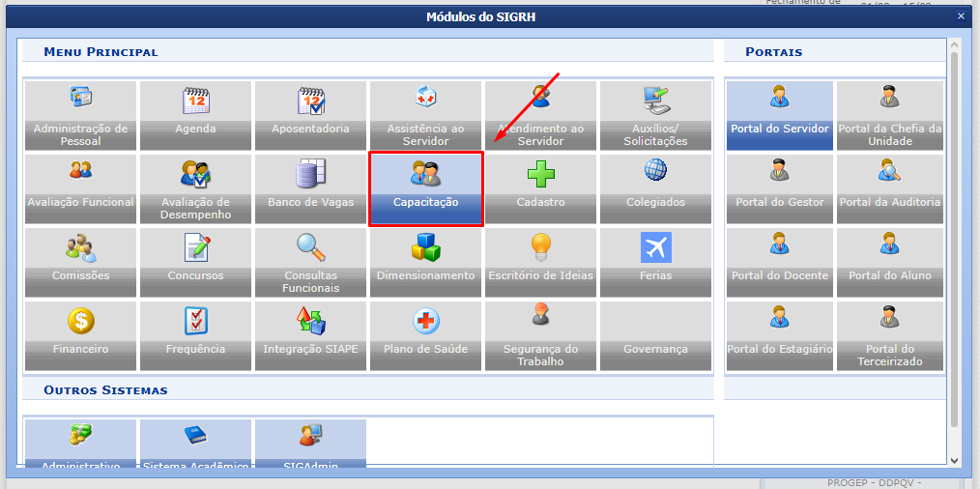The image size is (980, 489).
Task: Click the Outros Sistemas heading
Action: [x=105, y=390]
